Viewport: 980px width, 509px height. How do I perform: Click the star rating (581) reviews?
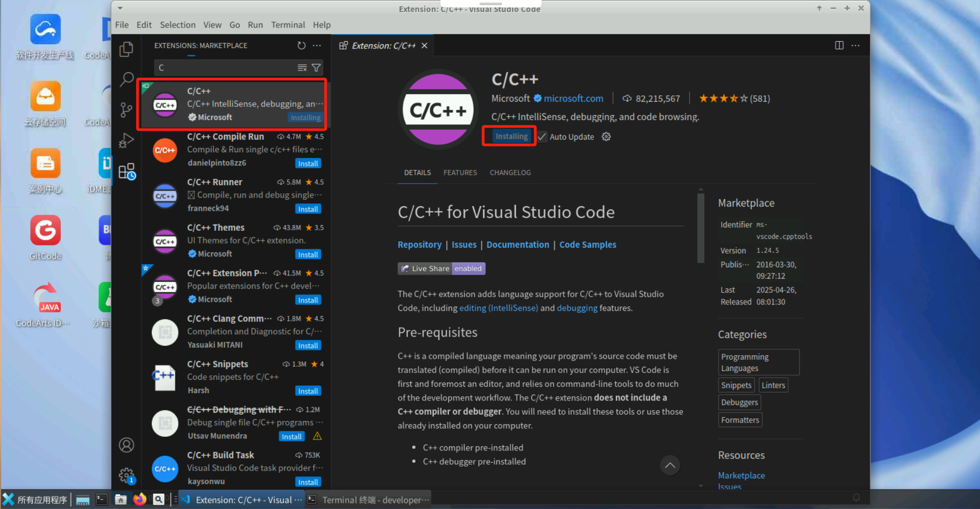(x=734, y=99)
